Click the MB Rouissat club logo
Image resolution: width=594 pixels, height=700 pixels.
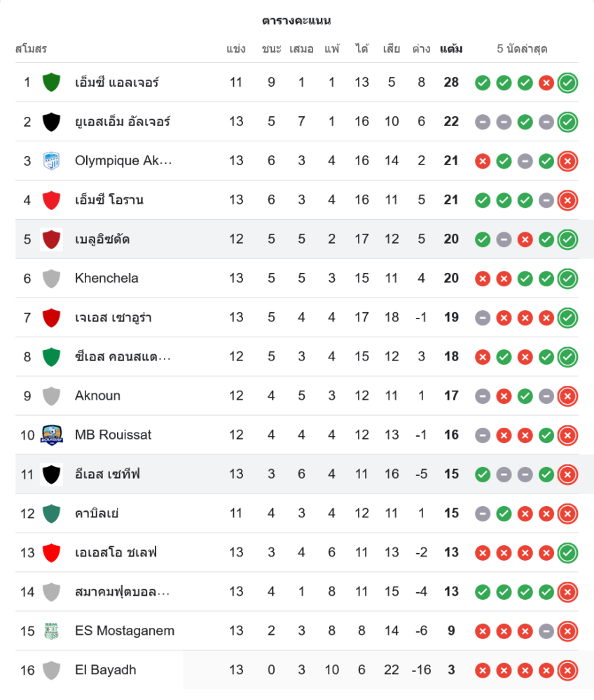(x=51, y=435)
